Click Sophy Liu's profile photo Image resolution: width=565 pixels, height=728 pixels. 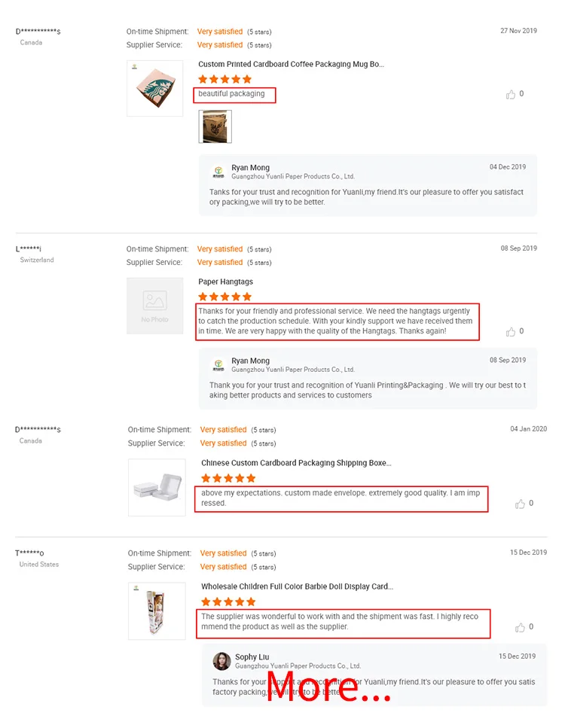click(221, 661)
